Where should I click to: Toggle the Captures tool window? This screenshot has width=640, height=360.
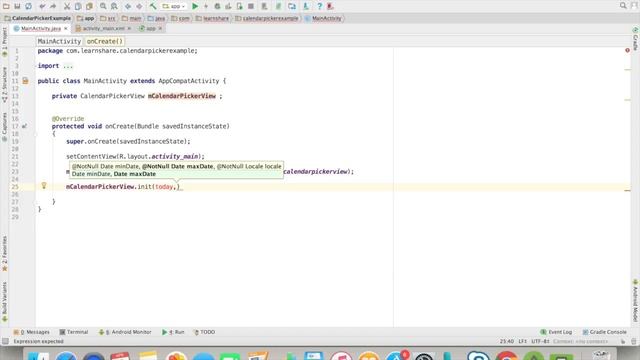point(4,127)
